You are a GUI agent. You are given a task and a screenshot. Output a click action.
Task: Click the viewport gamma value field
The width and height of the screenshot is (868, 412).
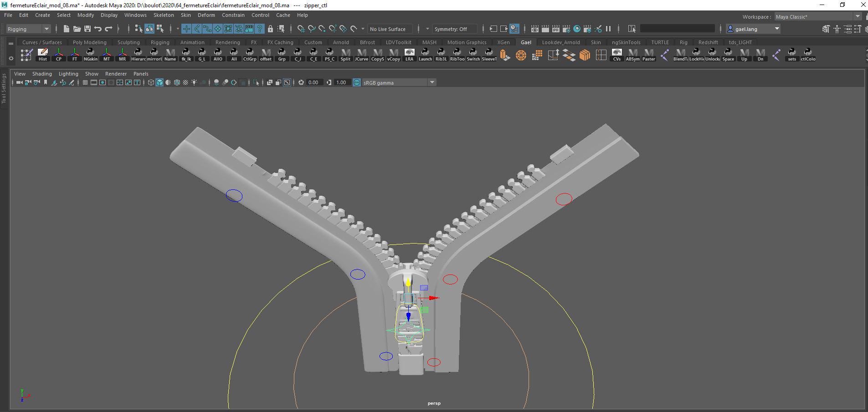[x=341, y=82]
